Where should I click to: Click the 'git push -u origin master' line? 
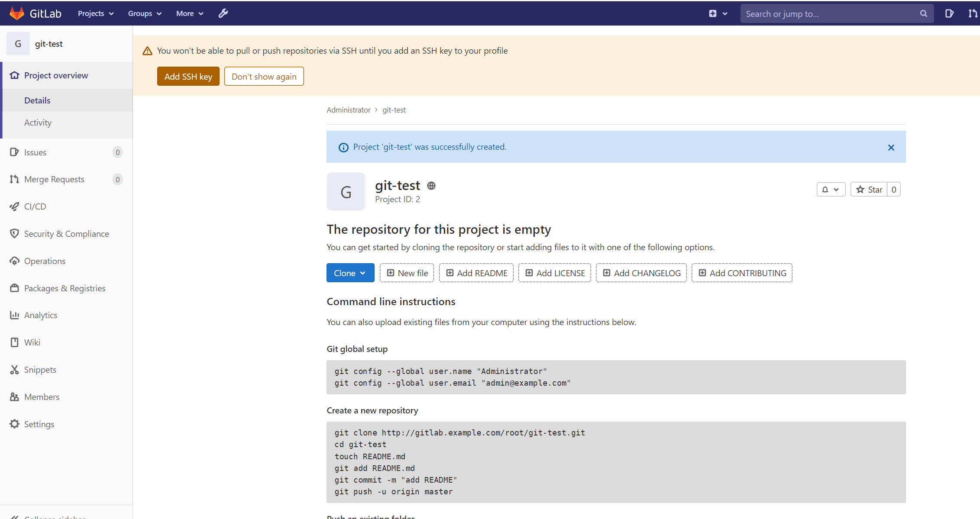click(393, 492)
